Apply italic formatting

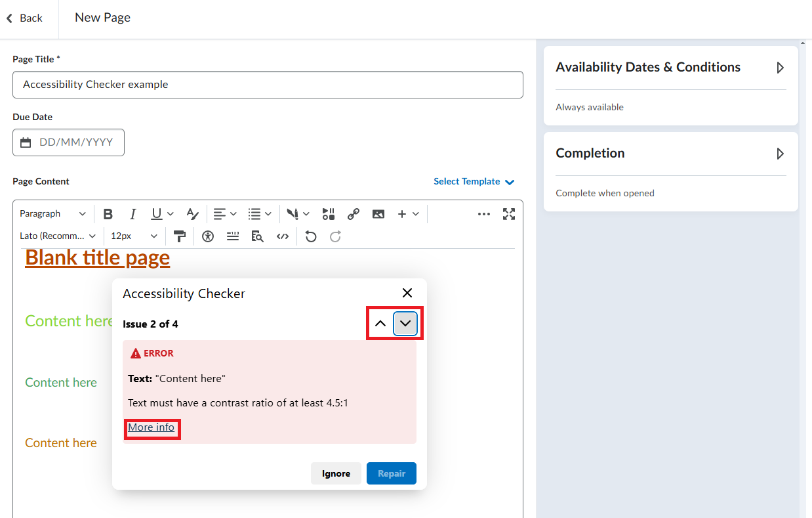[132, 214]
